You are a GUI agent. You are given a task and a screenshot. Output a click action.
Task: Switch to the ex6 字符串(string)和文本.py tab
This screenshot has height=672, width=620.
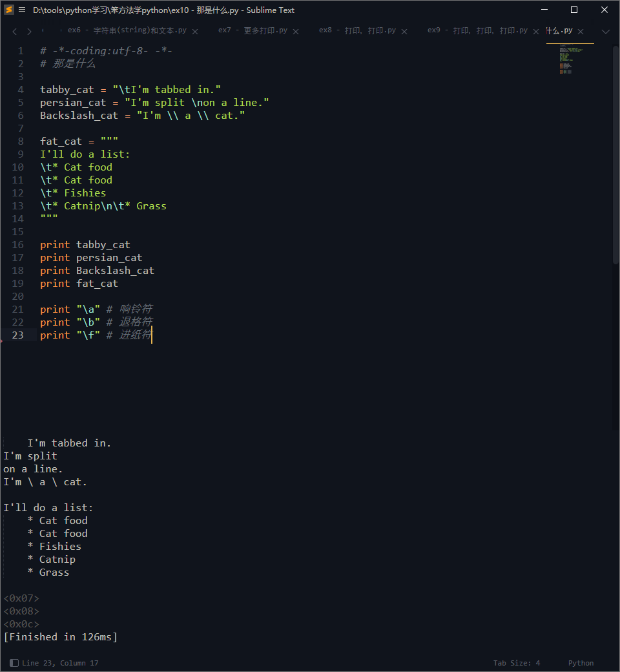point(127,30)
